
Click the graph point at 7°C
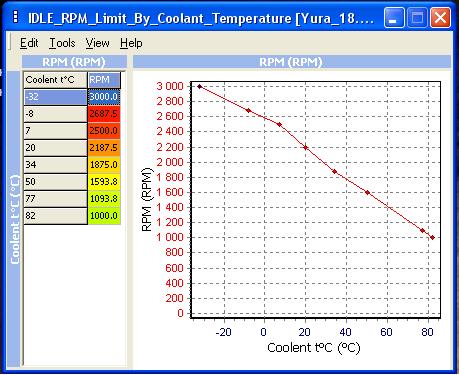click(279, 125)
